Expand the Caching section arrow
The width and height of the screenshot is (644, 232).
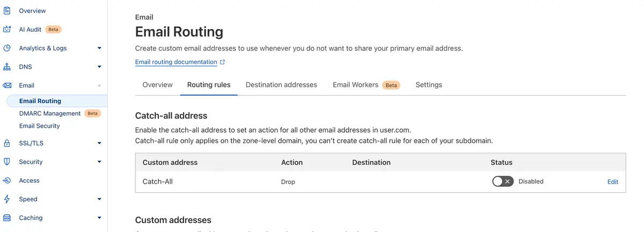pos(99,218)
